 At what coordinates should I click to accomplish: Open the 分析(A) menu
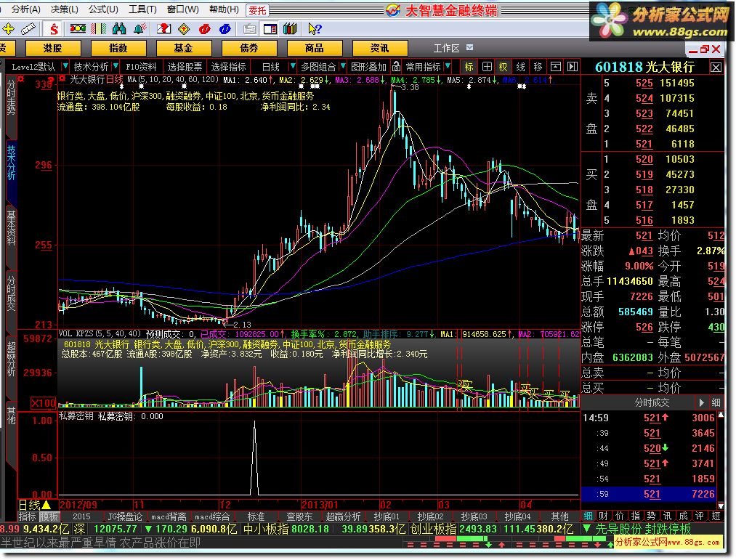25,9
